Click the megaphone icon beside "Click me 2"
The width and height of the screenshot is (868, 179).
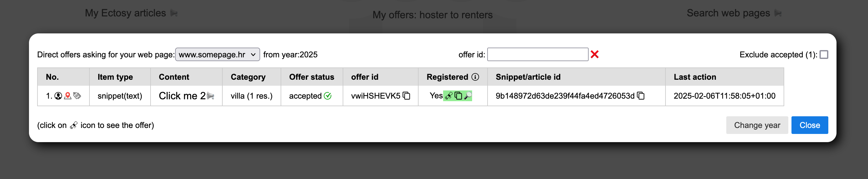click(211, 96)
